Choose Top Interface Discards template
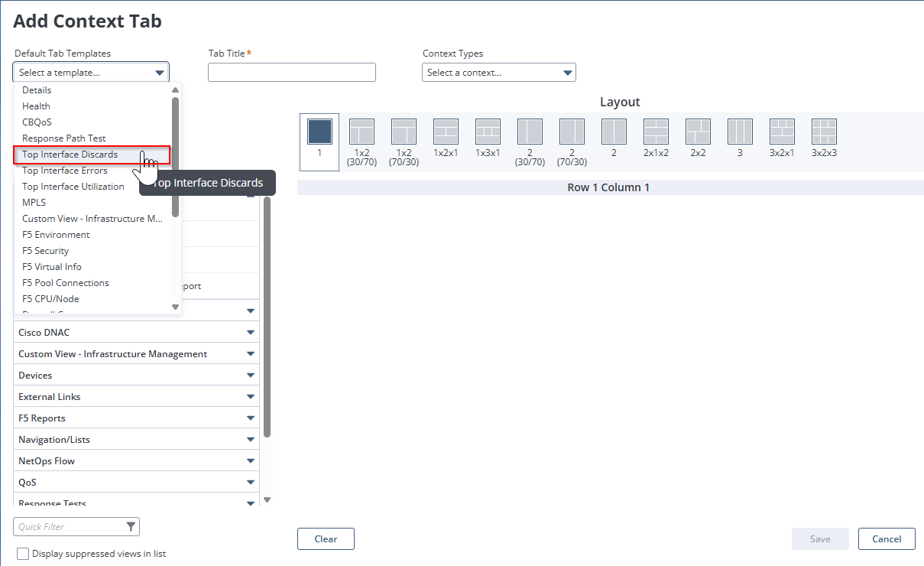This screenshot has width=924, height=566. (x=70, y=155)
